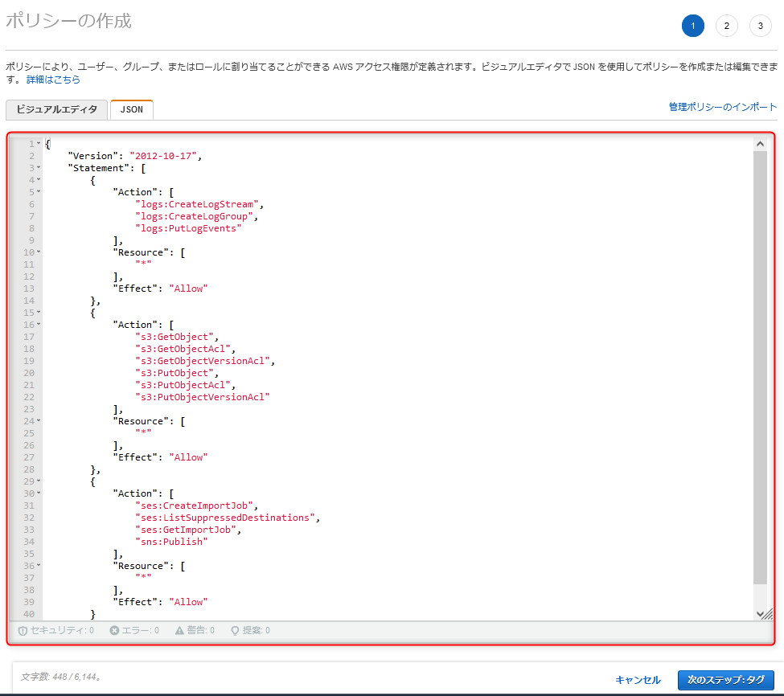Click the 警告 triangle icon
Image resolution: width=784 pixels, height=696 pixels.
(x=179, y=631)
